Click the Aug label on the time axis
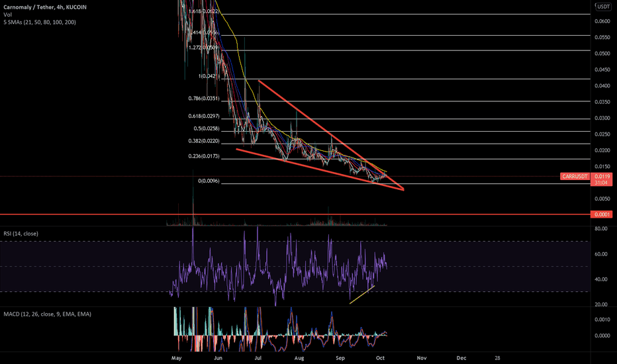The width and height of the screenshot is (617, 364). [299, 357]
